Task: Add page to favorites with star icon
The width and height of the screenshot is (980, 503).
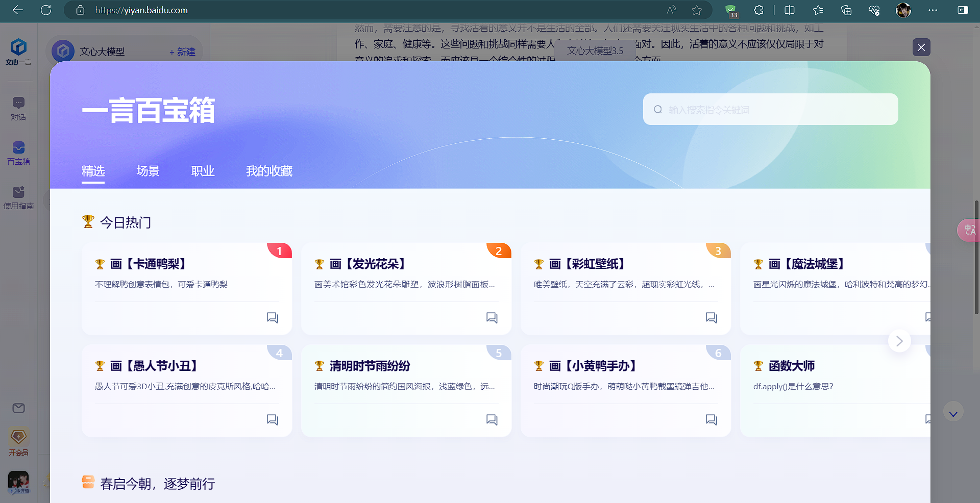Action: [697, 10]
